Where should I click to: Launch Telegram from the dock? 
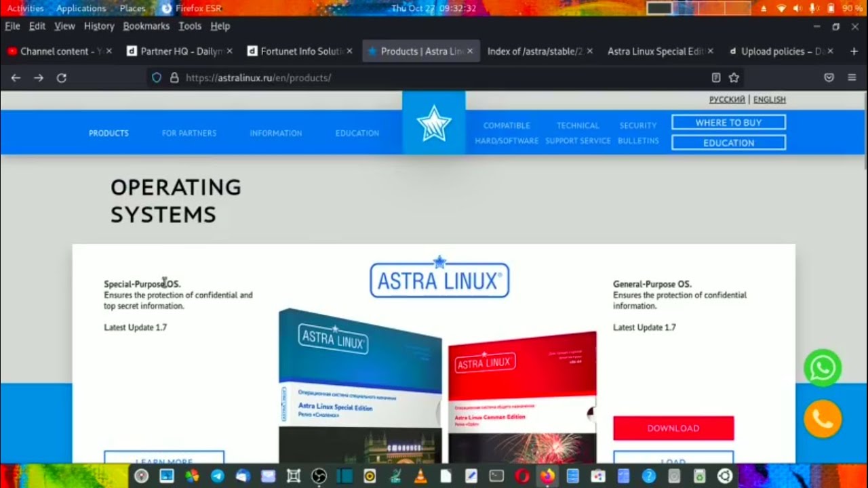[x=217, y=476]
